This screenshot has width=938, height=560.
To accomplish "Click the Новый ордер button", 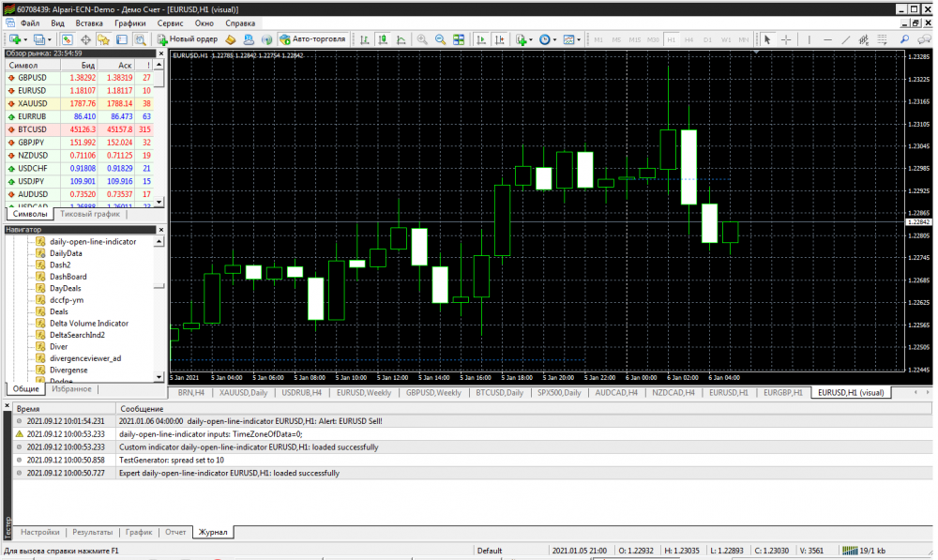I will tap(188, 39).
